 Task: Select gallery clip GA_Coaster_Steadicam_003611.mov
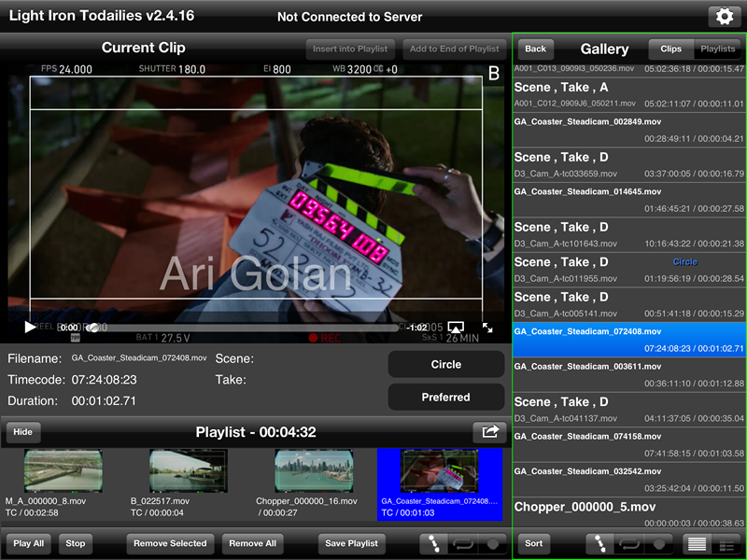click(628, 375)
